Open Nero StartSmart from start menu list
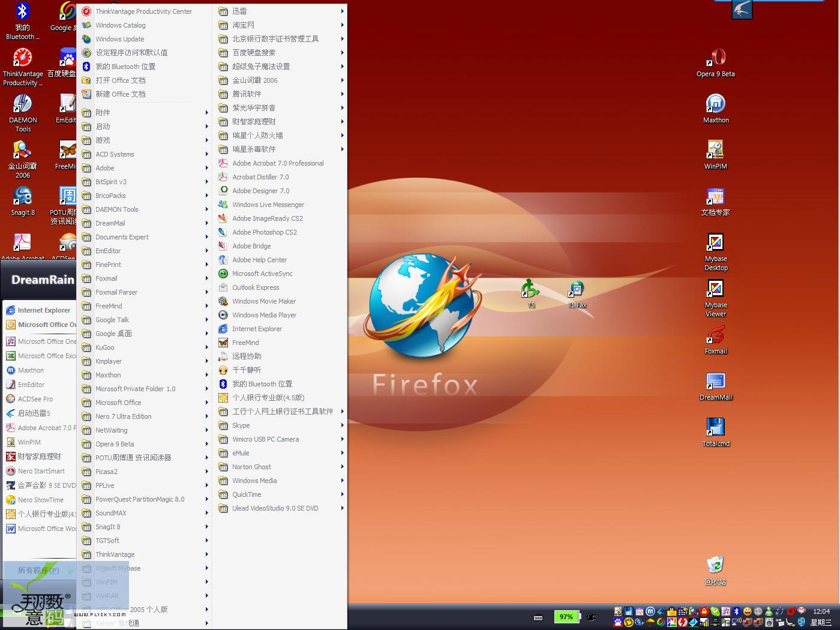The image size is (840, 630). coord(41,471)
